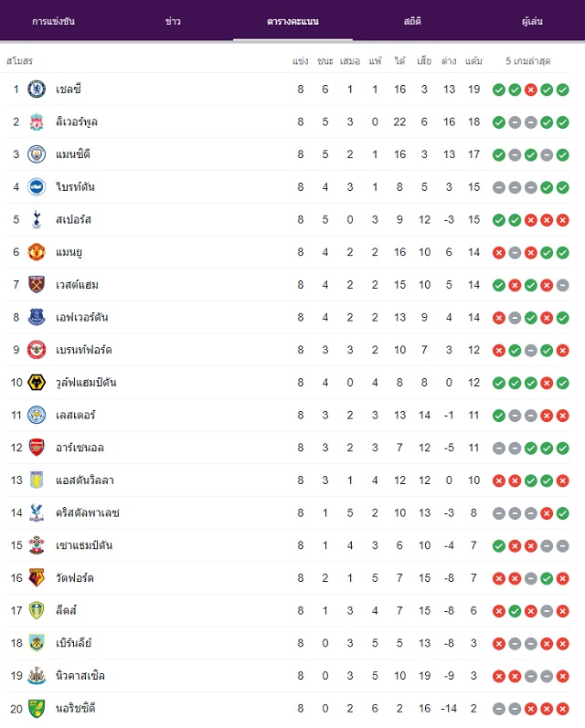
Task: Click the Wolverhampton wolf crest
Action: pos(37,382)
